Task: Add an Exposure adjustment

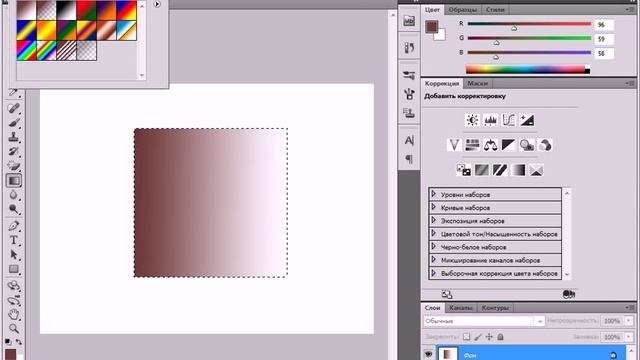Action: click(x=527, y=120)
